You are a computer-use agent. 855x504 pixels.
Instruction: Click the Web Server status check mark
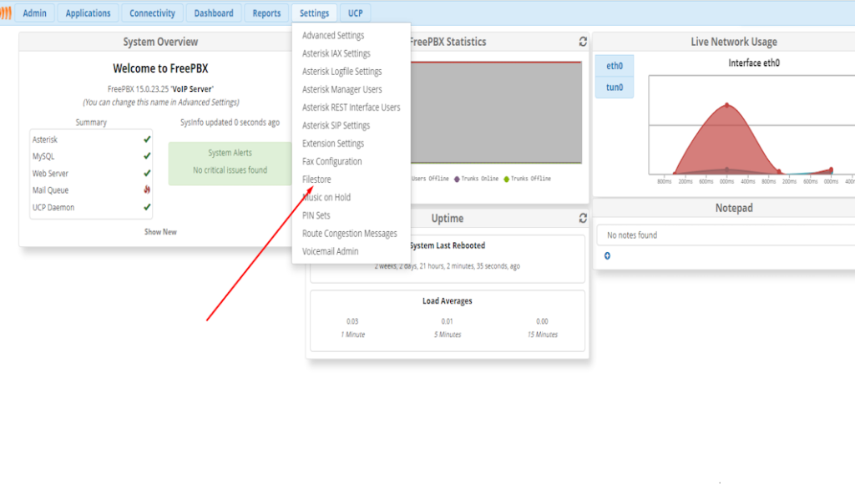[147, 174]
